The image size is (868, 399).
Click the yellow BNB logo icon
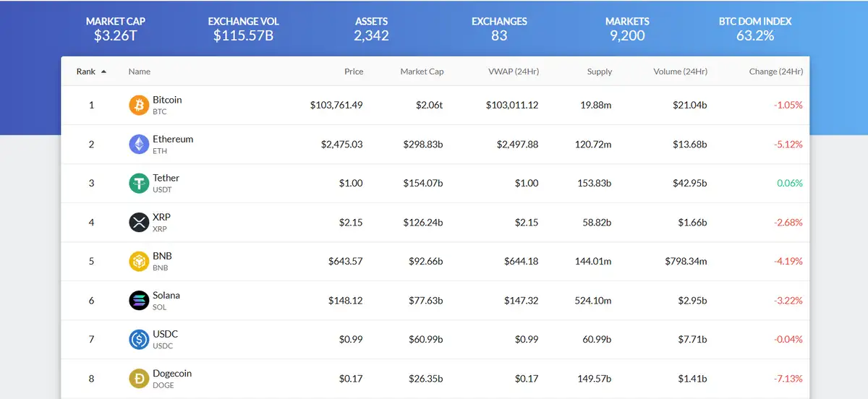coord(139,262)
